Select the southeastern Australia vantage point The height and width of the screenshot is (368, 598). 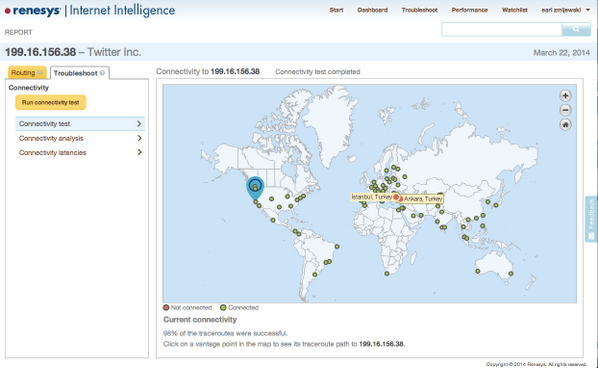(x=511, y=273)
